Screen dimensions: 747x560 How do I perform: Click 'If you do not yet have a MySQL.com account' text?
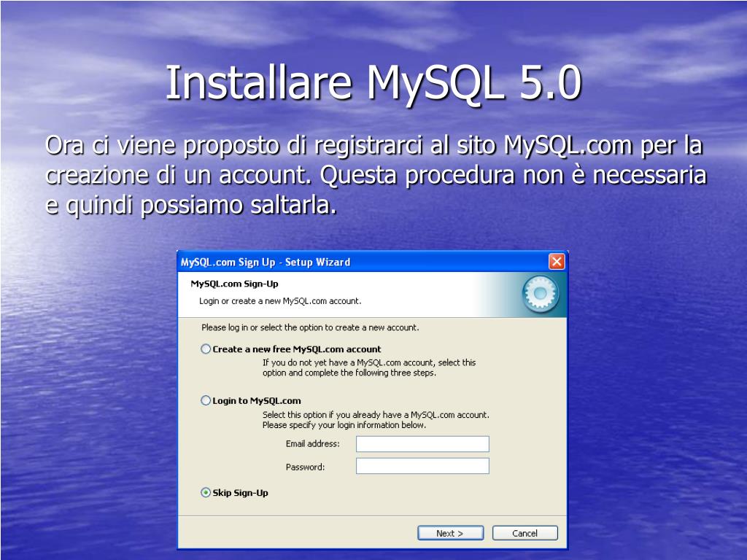(369, 367)
